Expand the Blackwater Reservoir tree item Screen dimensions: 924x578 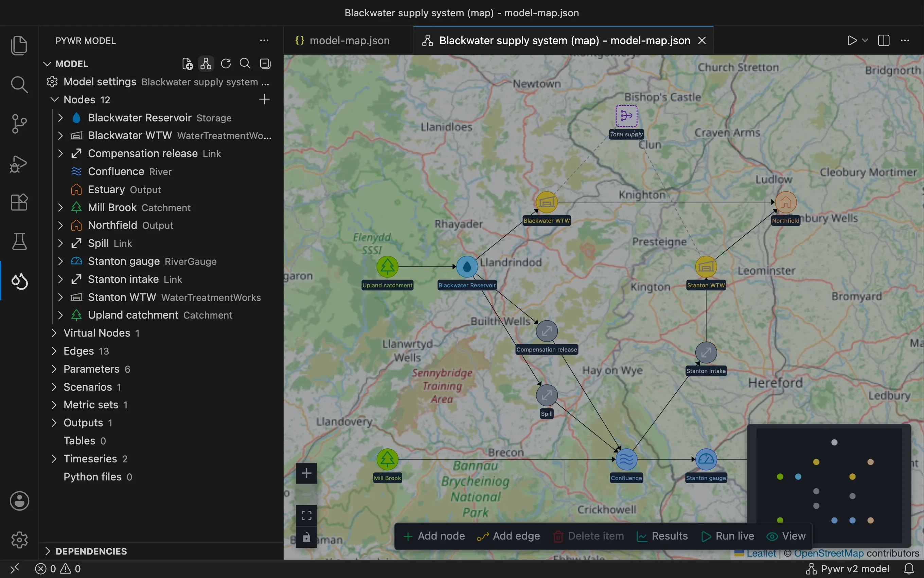pos(60,118)
